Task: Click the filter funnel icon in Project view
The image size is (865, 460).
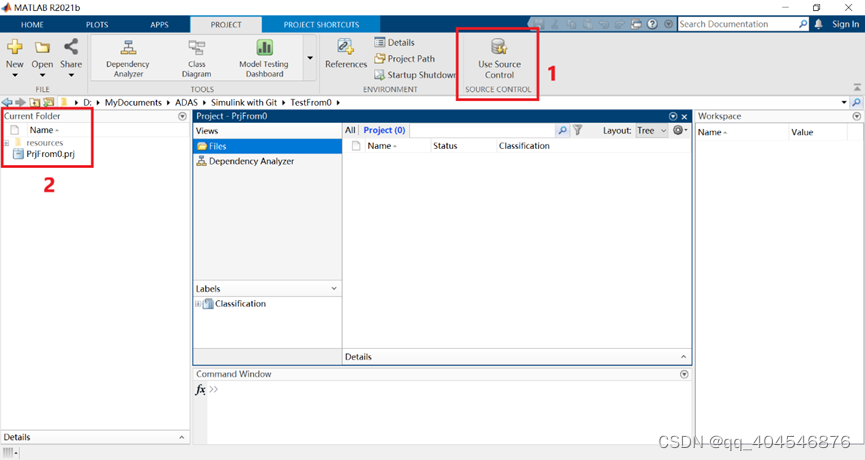Action: click(x=578, y=130)
